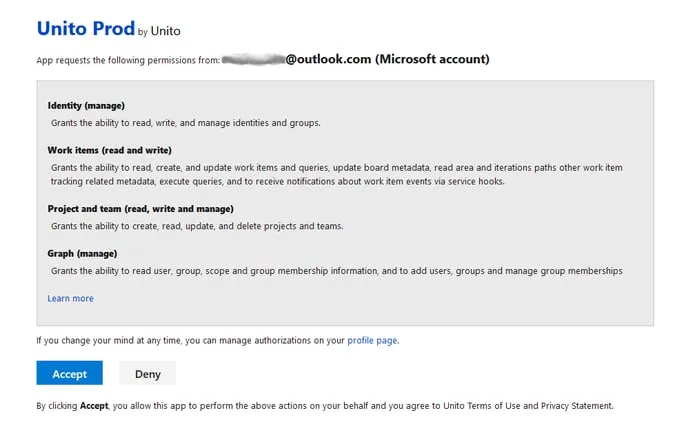This screenshot has width=688, height=435.
Task: Select the Work items (read and write) heading
Action: (110, 150)
